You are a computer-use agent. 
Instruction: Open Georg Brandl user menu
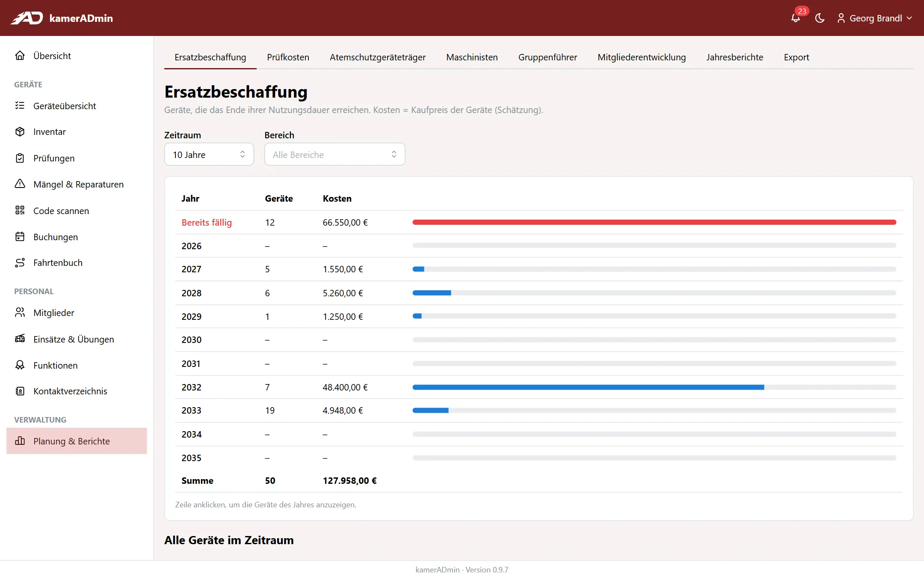coord(875,18)
